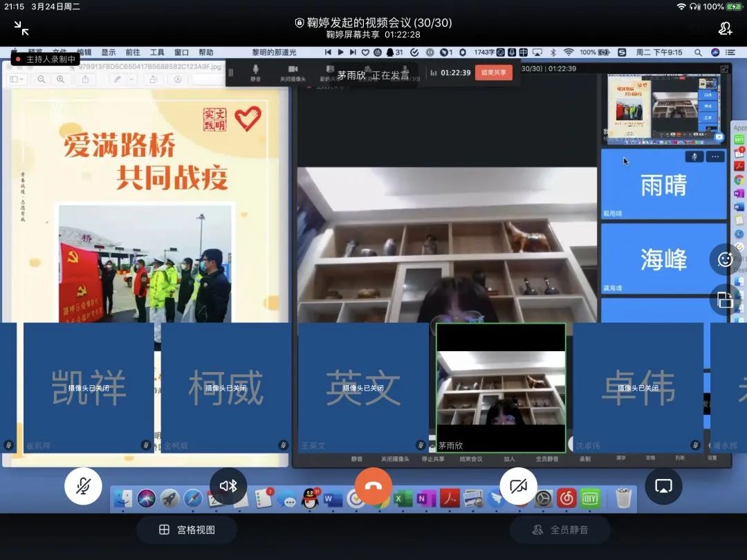This screenshot has width=747, height=560.
Task: Click the heart icon in menu bar
Action: (x=365, y=53)
